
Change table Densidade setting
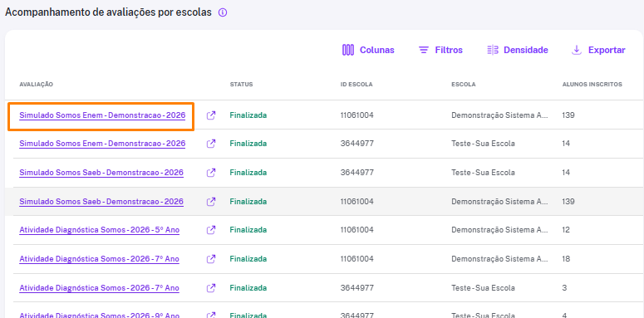pos(518,50)
